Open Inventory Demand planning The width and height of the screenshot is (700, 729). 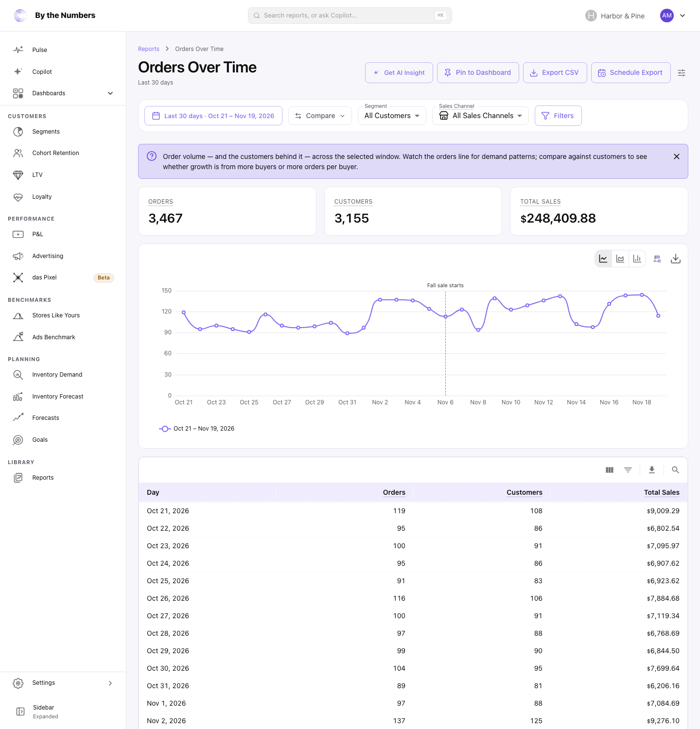63,375
